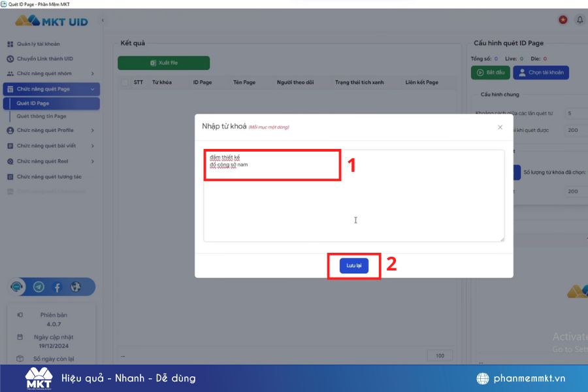Click the Vietnam flag language icon

pyautogui.click(x=563, y=20)
